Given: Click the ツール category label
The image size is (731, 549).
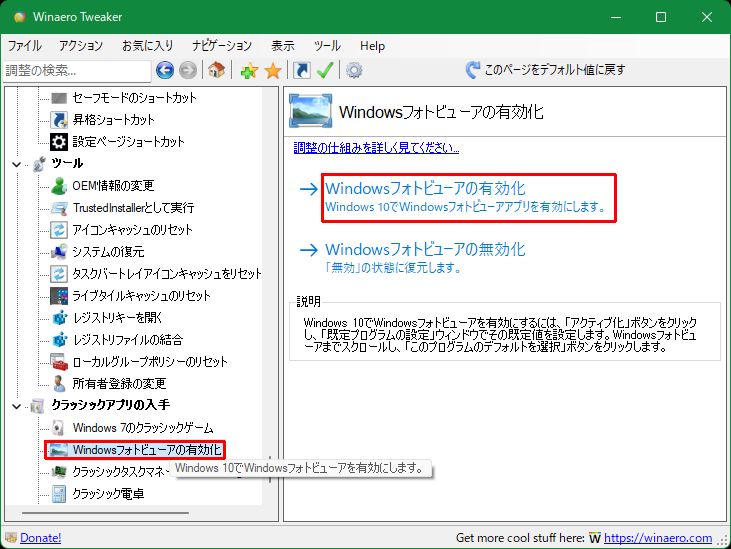Looking at the screenshot, I should tap(67, 164).
